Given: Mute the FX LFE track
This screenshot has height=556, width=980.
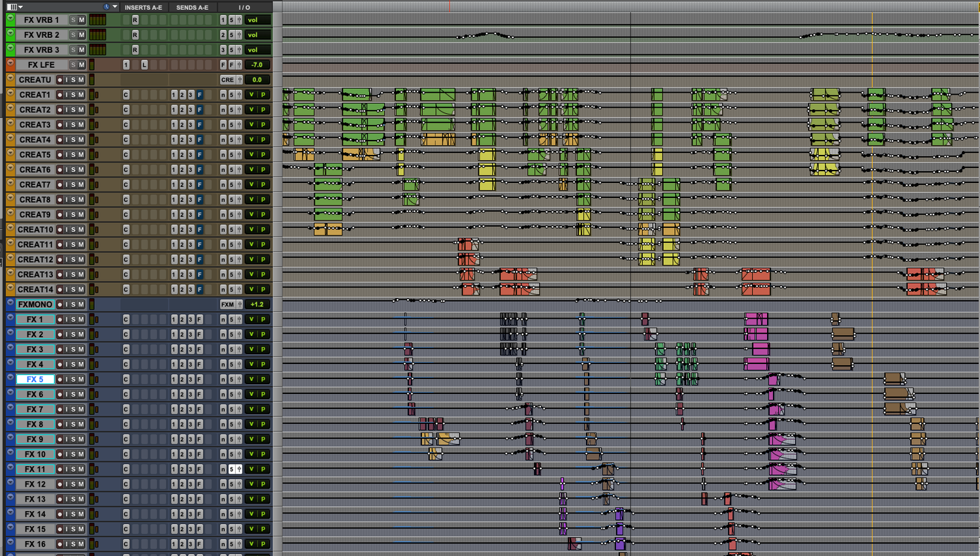Looking at the screenshot, I should 80,65.
